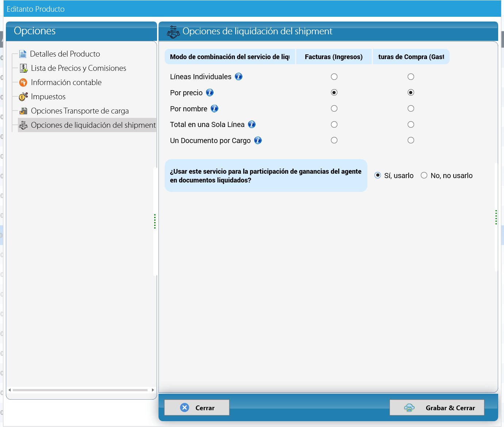Open Opciones Transporte de carga section
Viewport: 504px width, 427px height.
click(x=80, y=111)
